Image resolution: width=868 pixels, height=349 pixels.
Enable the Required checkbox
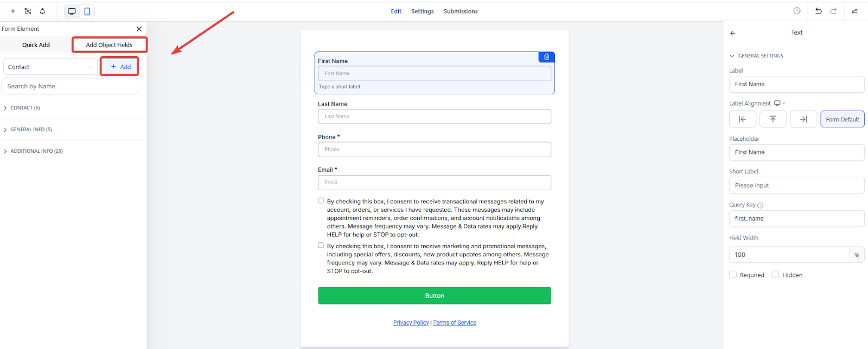[733, 275]
